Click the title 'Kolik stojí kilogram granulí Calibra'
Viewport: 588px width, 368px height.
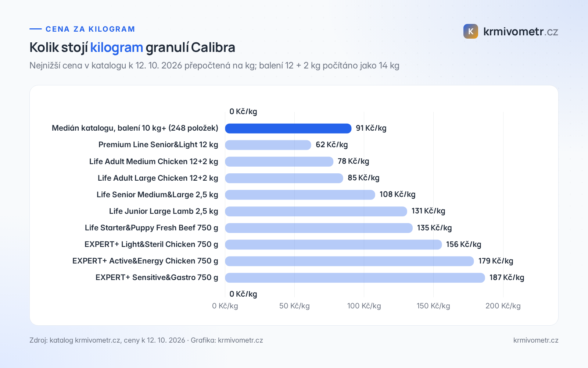(x=132, y=47)
